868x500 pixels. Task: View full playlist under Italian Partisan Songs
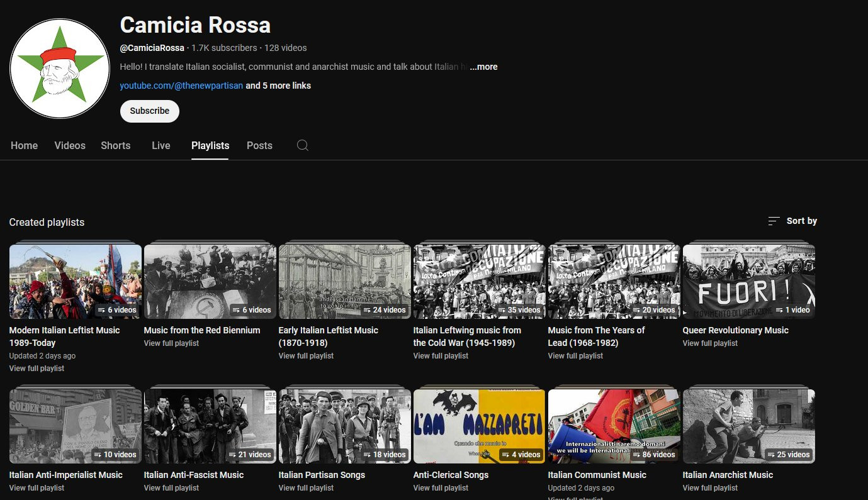pyautogui.click(x=307, y=488)
